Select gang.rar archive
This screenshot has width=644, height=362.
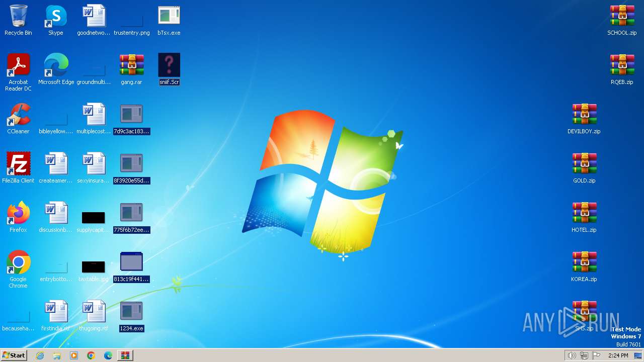132,69
